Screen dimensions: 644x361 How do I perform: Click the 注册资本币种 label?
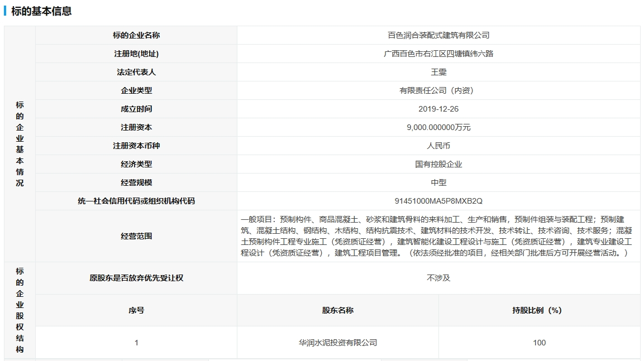click(136, 146)
